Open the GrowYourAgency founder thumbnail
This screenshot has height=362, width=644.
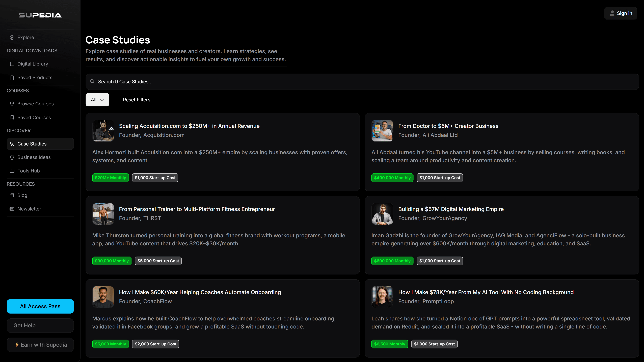[x=382, y=214]
